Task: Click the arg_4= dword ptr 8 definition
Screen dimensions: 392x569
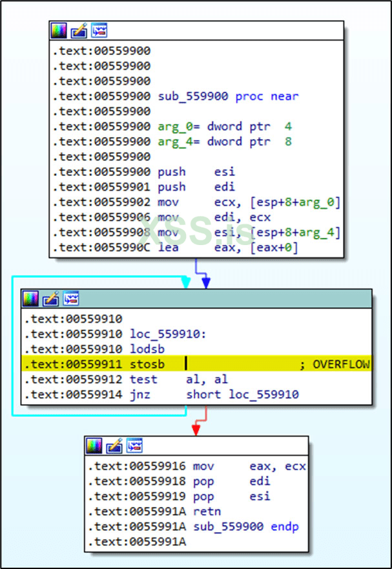Action: pyautogui.click(x=225, y=142)
